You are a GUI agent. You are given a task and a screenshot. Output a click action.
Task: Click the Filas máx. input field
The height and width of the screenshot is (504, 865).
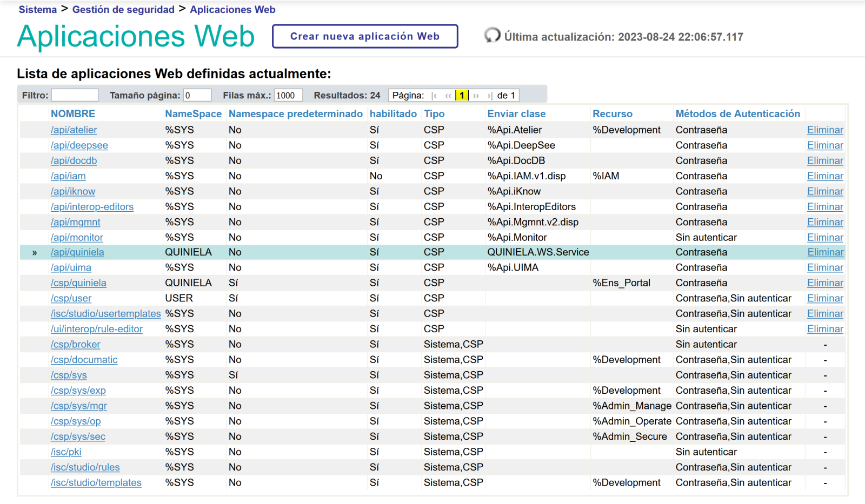tap(288, 96)
